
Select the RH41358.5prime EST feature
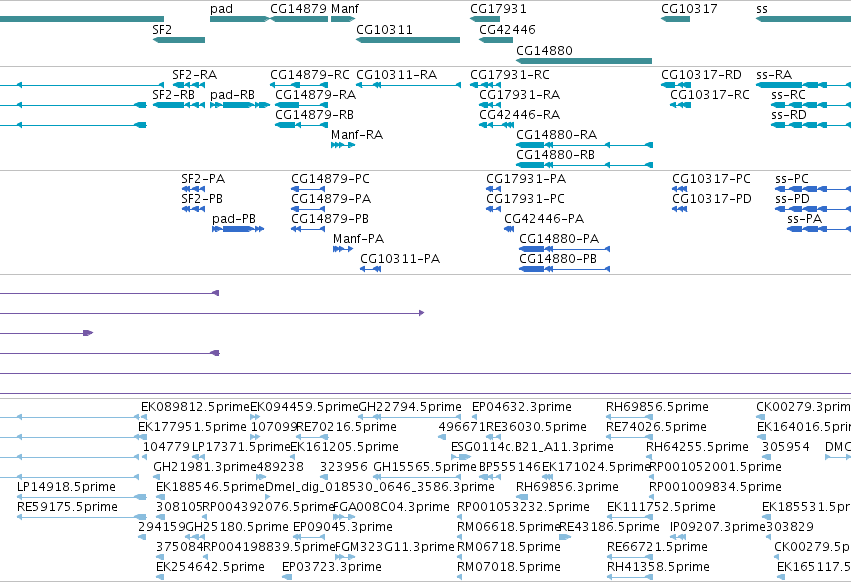pos(630,577)
